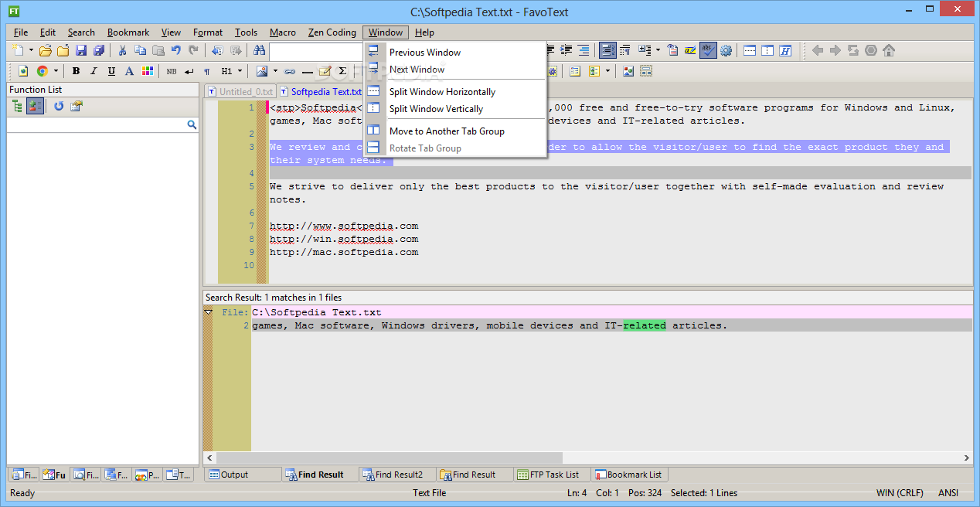Click the Cut scissors icon
This screenshot has width=980, height=507.
122,50
